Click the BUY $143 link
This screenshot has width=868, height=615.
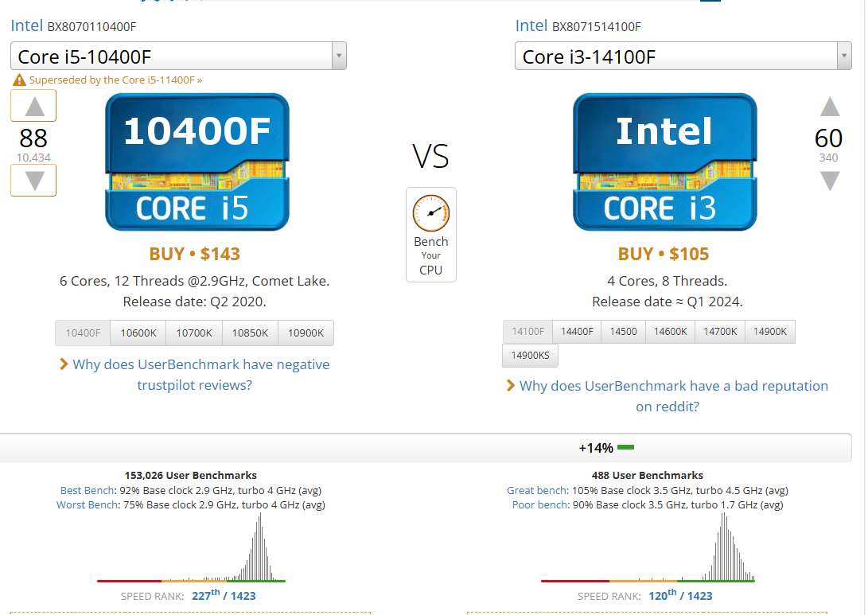[194, 255]
